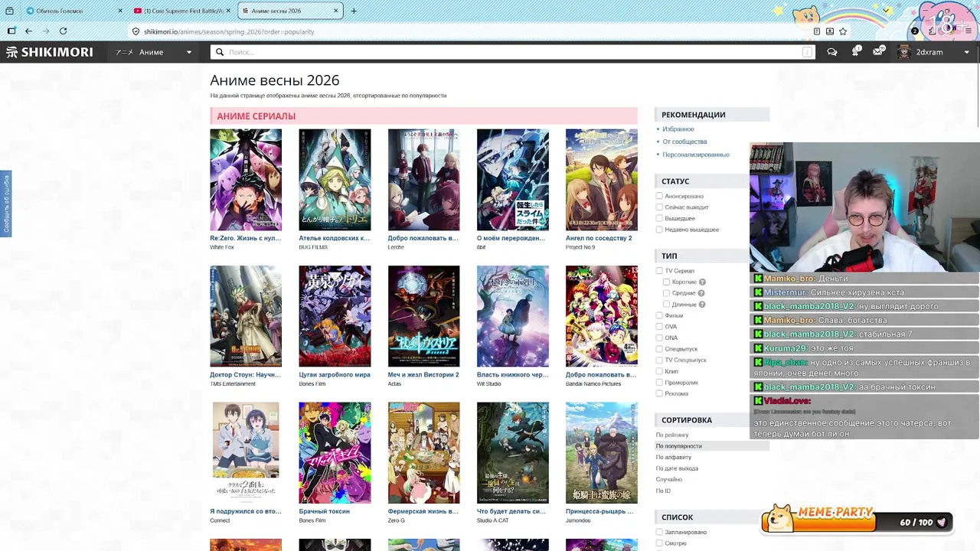The image size is (980, 551).
Task: Click the address bar URL
Action: click(229, 31)
